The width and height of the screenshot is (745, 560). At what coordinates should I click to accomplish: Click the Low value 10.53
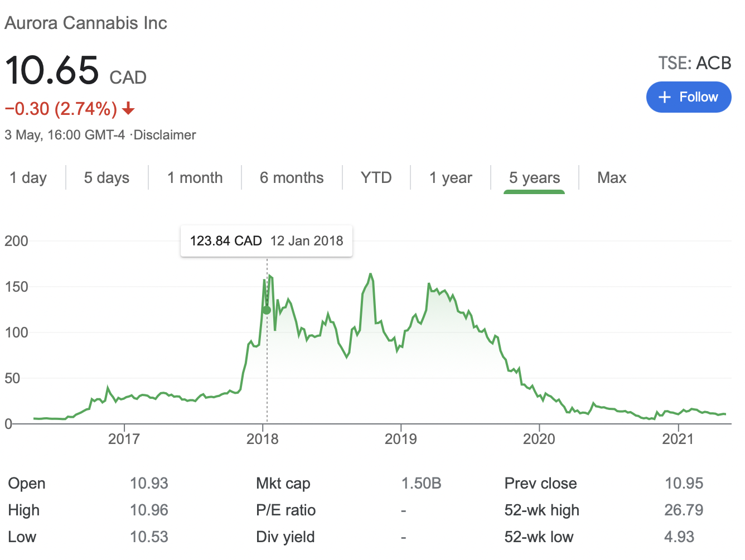tap(149, 537)
